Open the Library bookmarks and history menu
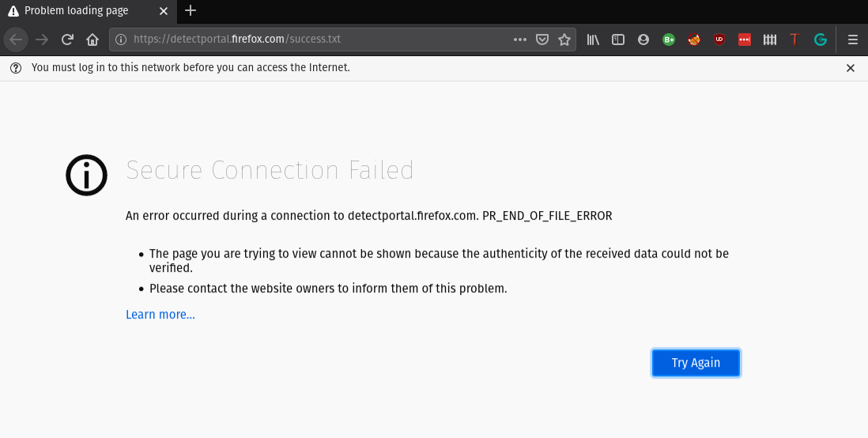 point(593,40)
